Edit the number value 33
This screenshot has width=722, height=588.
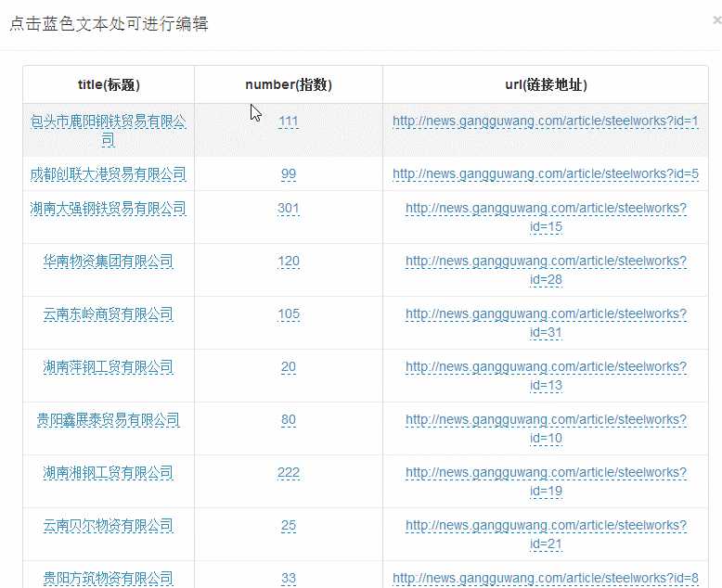[289, 579]
